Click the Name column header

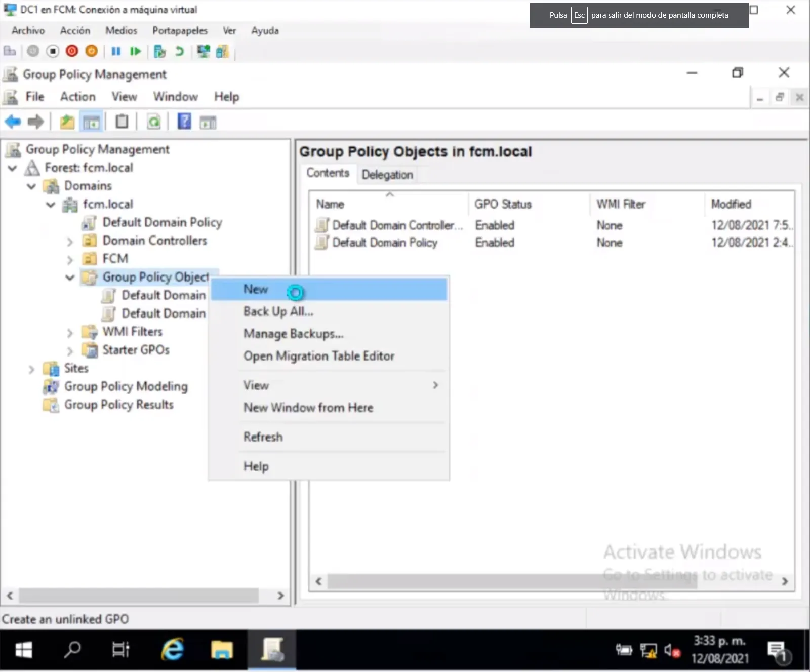tap(330, 204)
